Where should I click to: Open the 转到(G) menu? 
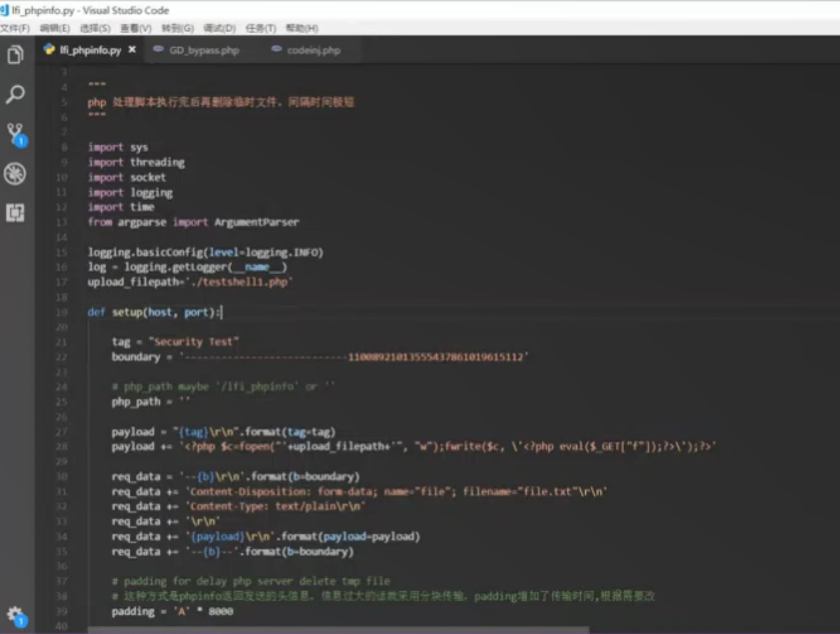[177, 28]
